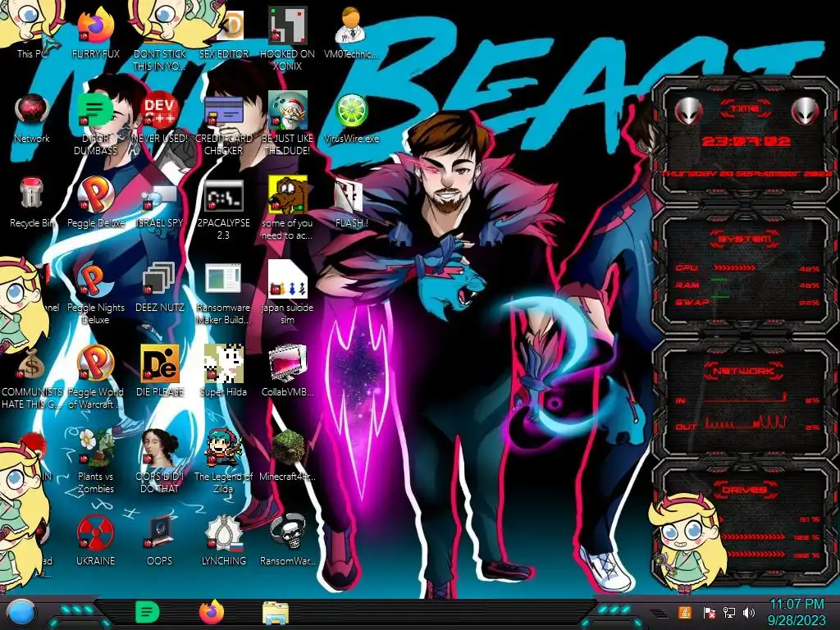The width and height of the screenshot is (840, 630).
Task: Launch Firefox from the taskbar
Action: pos(212,612)
